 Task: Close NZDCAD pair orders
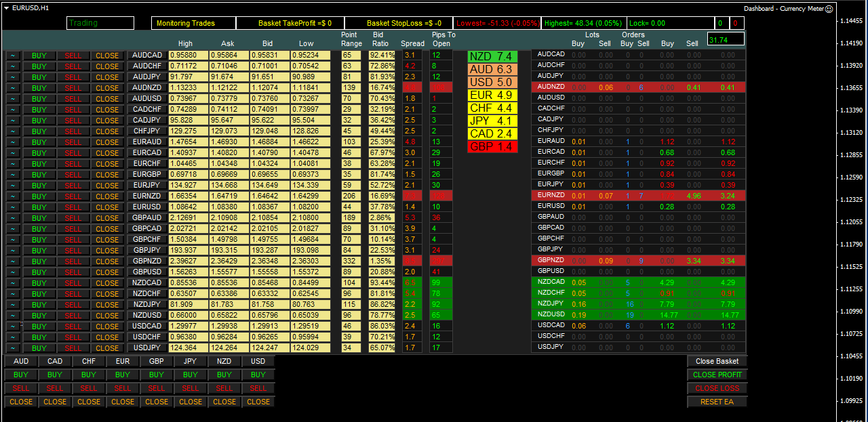point(107,283)
